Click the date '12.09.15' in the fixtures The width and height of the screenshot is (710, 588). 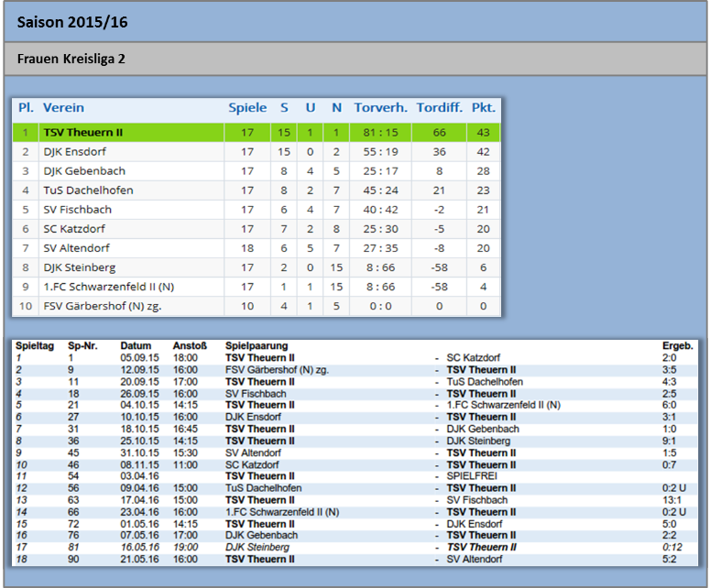[x=139, y=370]
